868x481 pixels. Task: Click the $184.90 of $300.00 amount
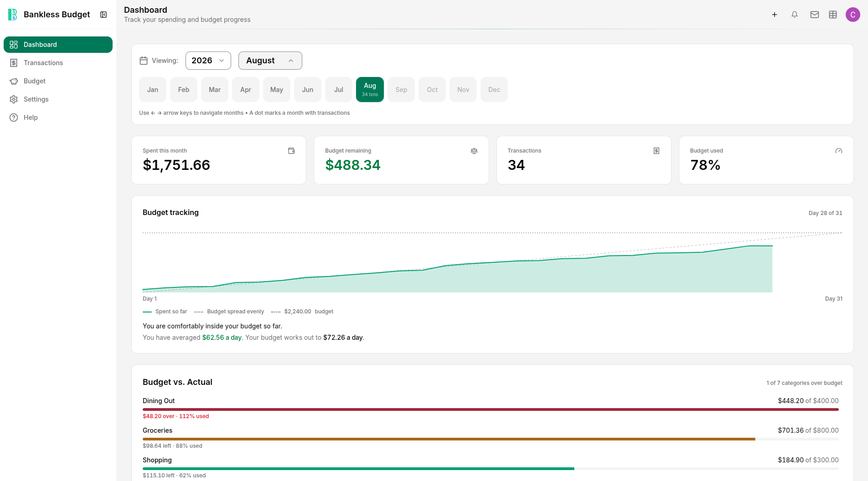pos(808,460)
